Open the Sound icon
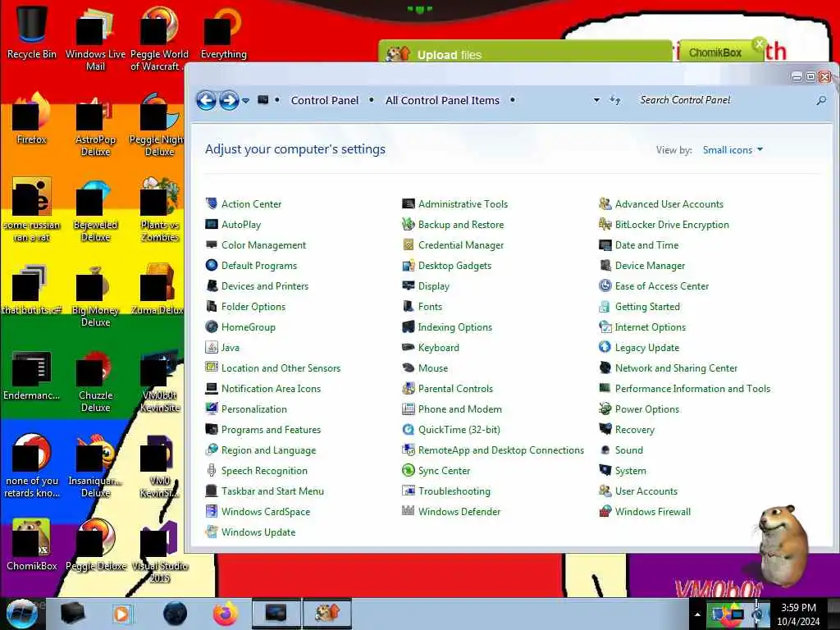 click(605, 450)
